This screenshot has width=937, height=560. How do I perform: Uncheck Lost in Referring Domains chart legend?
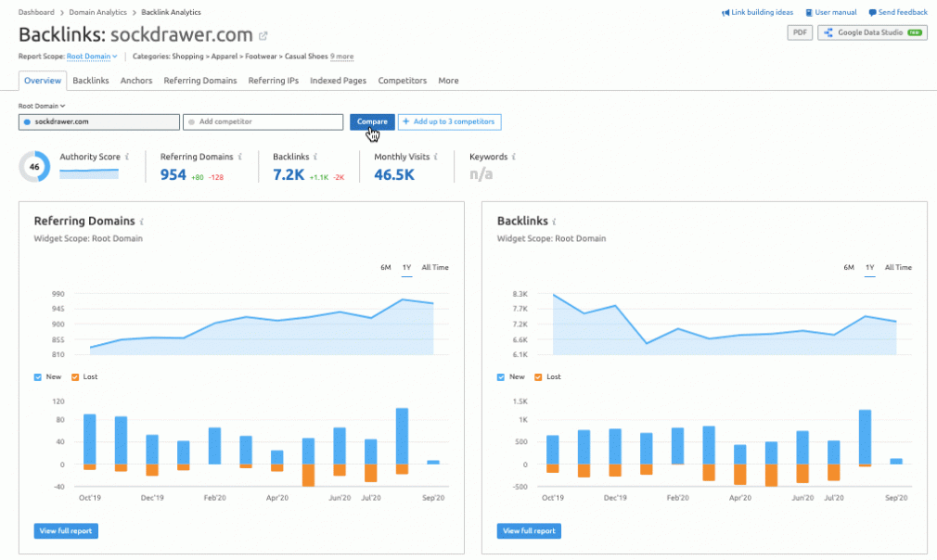pyautogui.click(x=75, y=377)
